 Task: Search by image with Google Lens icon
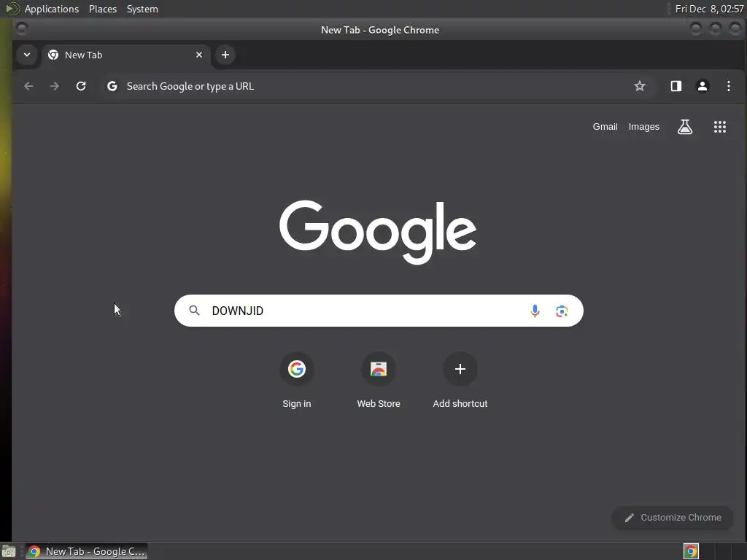[562, 311]
